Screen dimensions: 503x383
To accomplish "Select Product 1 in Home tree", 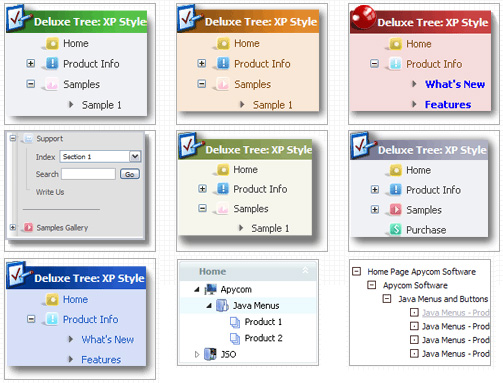I will pyautogui.click(x=263, y=322).
